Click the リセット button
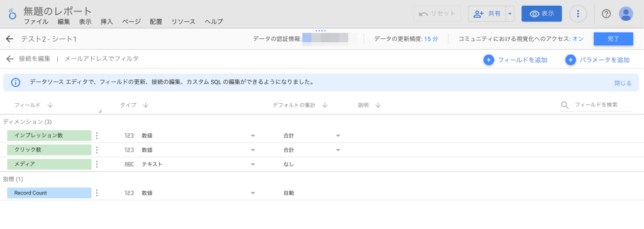The width and height of the screenshot is (644, 229). pos(437,14)
